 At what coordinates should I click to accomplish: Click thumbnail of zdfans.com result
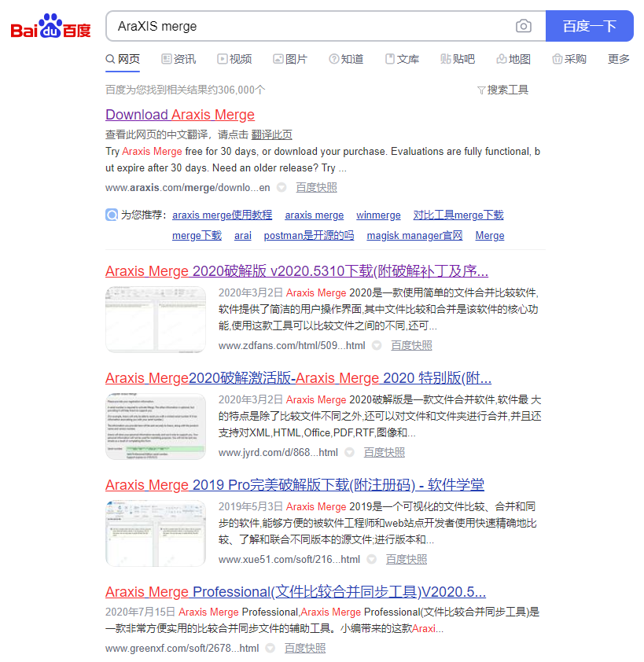[156, 319]
